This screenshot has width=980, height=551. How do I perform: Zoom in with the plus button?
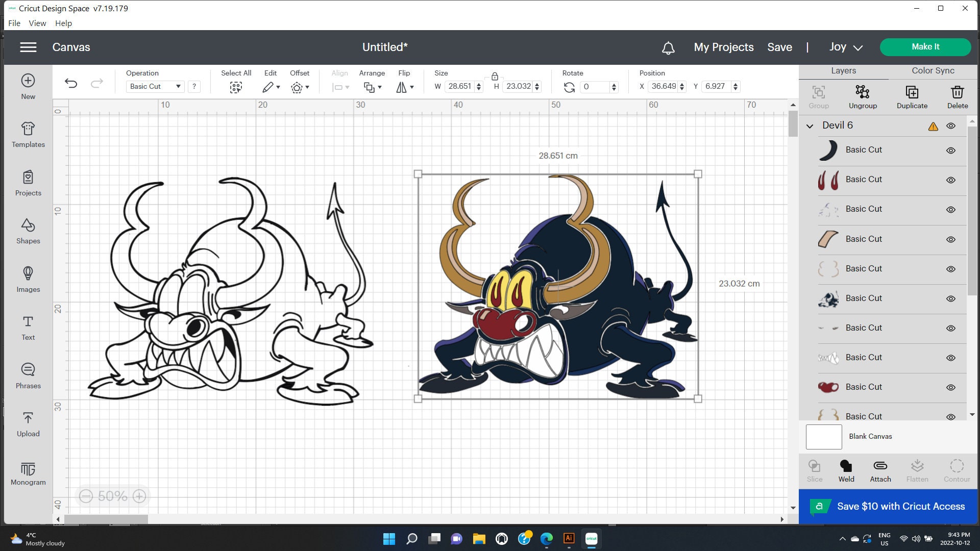139,496
